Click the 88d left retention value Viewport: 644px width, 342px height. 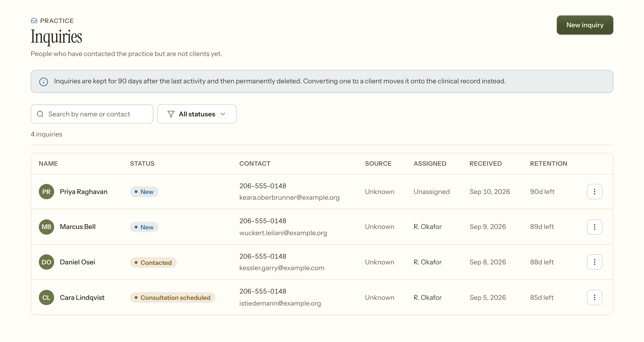[x=542, y=262]
